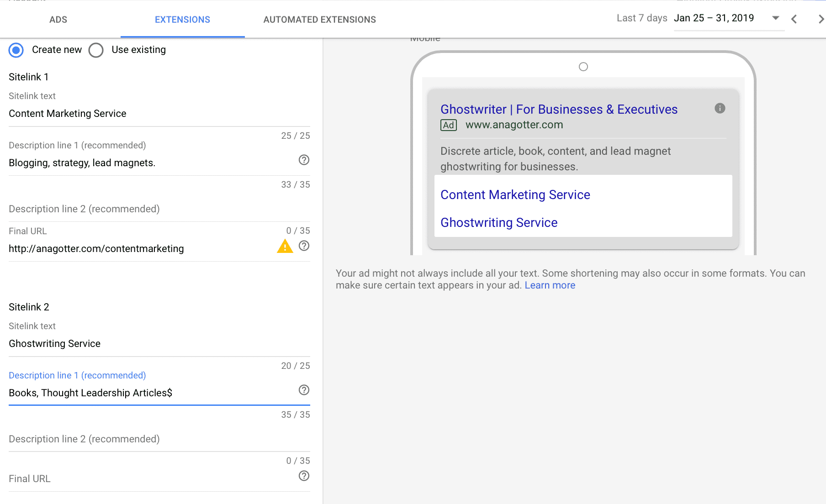Click the Ghostwriter ad headline in preview
The width and height of the screenshot is (826, 504).
coord(559,110)
